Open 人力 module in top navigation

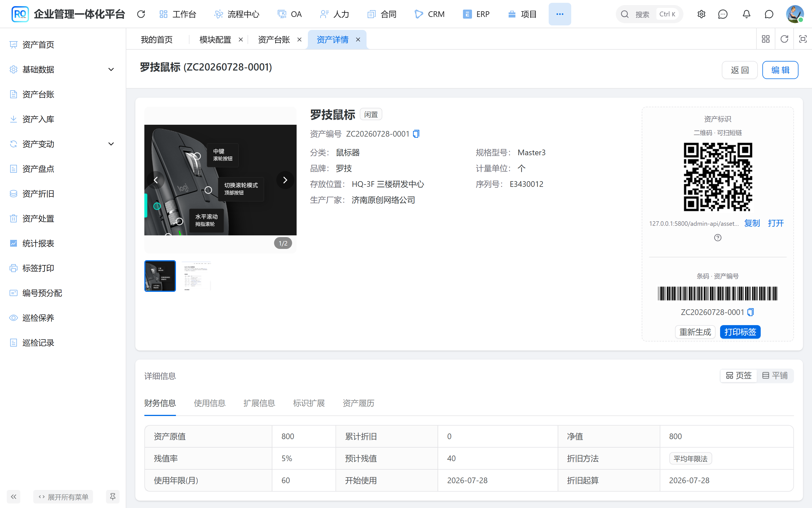(x=335, y=14)
